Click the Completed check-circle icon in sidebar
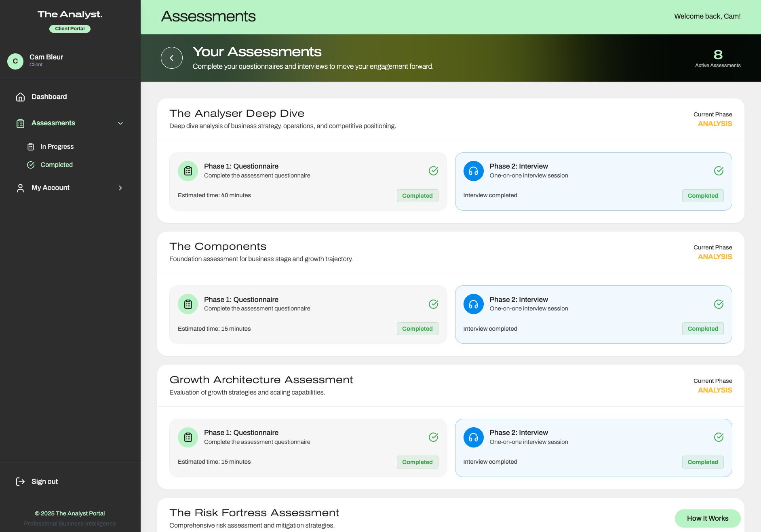Screen dimensions: 761x532 tap(31, 165)
